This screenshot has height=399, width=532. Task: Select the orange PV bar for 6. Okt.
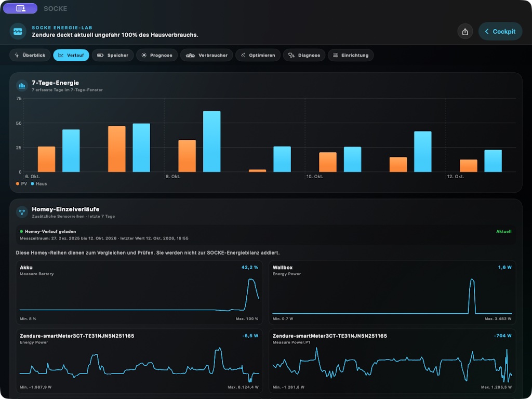[46, 159]
